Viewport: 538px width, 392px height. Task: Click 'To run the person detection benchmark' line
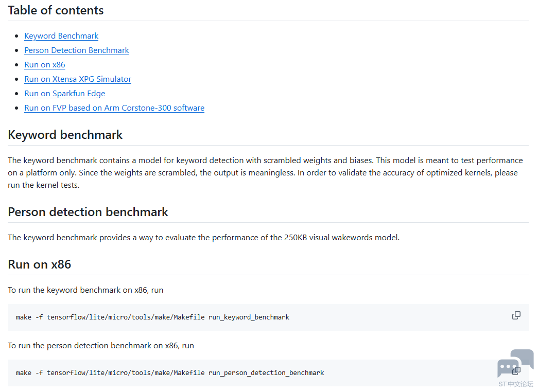tap(101, 346)
